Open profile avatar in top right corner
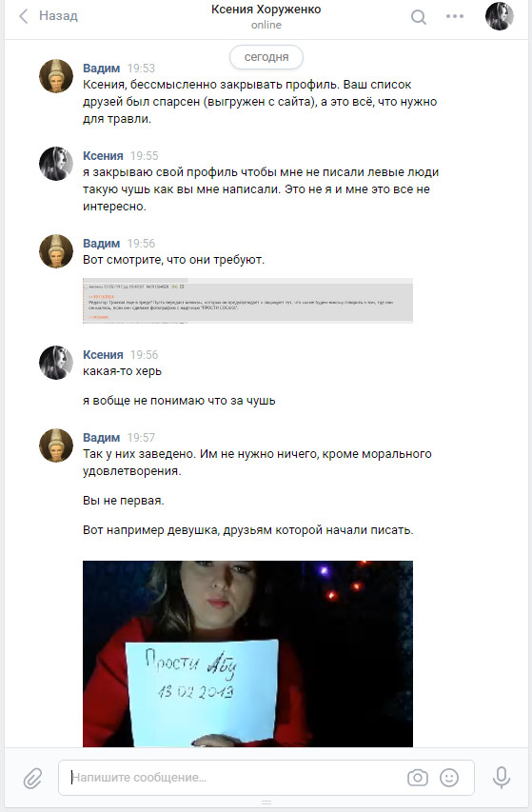 coord(499,16)
